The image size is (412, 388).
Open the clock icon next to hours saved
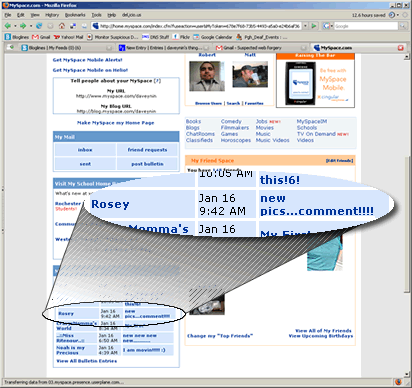pos(392,15)
